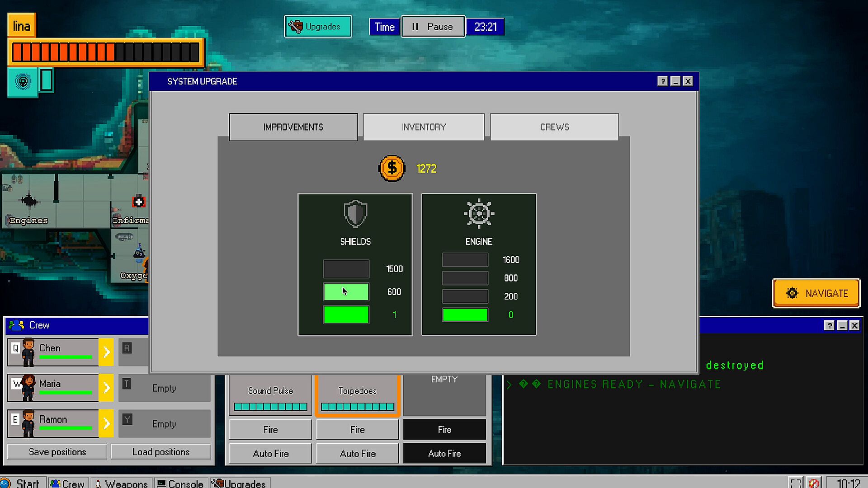Click the gold coin currency icon

pyautogui.click(x=392, y=169)
